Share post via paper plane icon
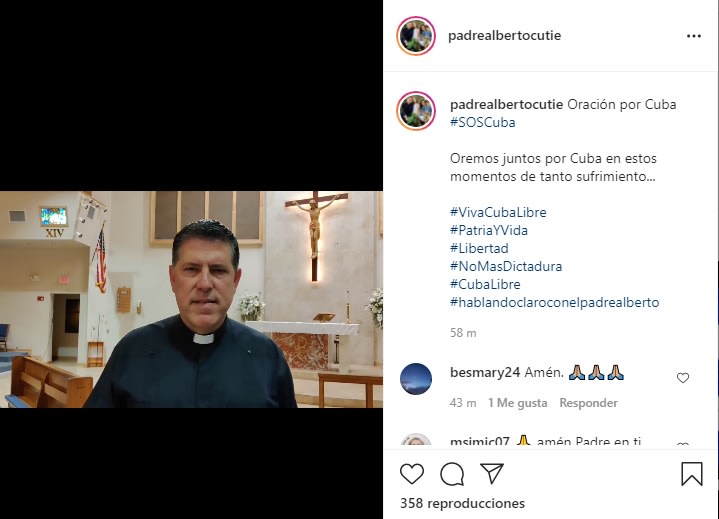Screen dimensions: 719x519 tap(492, 473)
